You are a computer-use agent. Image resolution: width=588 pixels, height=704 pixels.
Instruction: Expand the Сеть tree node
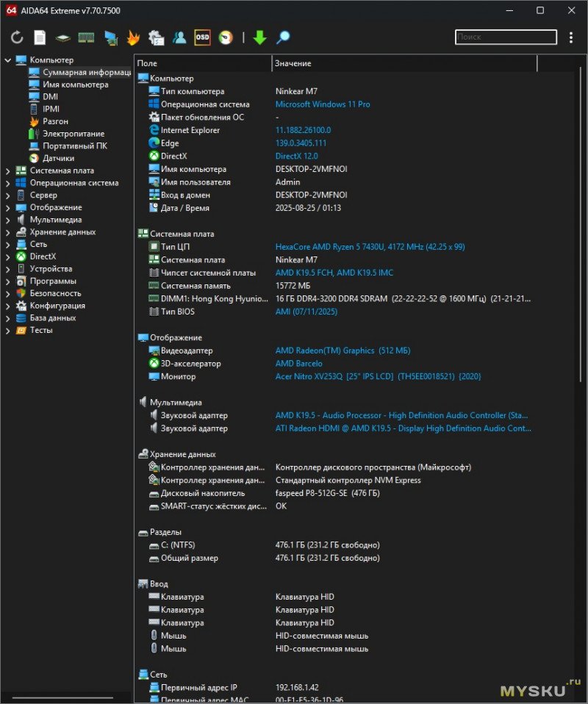tap(7, 245)
